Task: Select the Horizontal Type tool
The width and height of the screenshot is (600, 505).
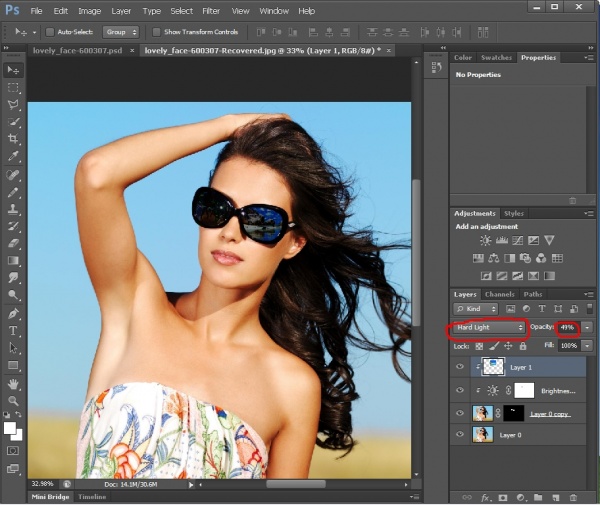Action: tap(14, 330)
